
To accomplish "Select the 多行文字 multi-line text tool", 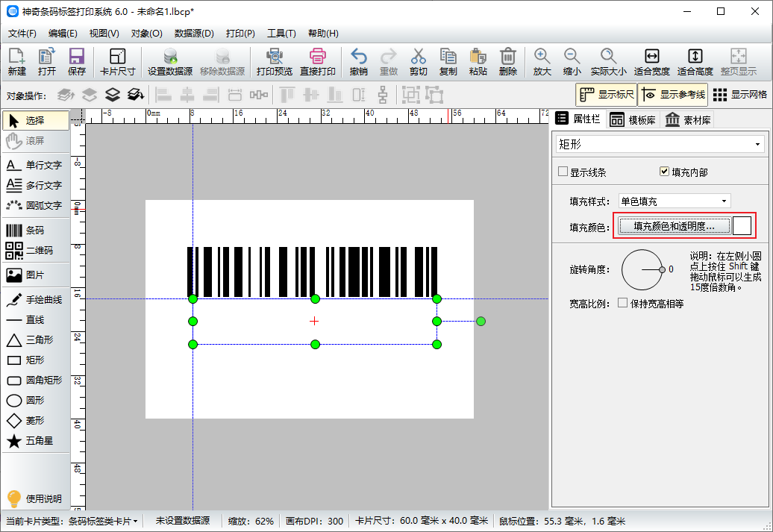I will point(36,185).
